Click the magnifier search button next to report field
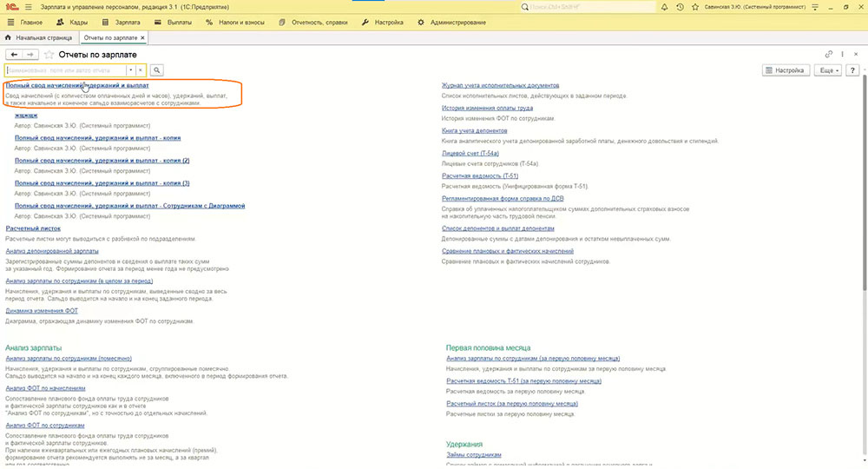This screenshot has width=868, height=469. pos(156,70)
